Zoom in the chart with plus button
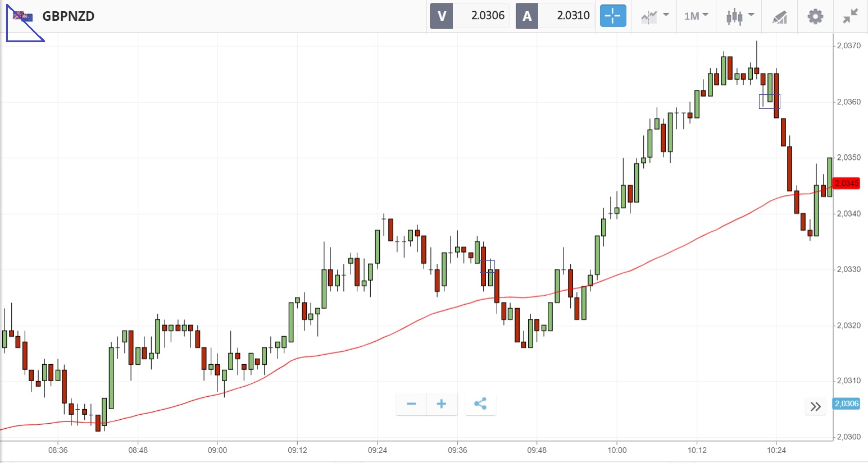Viewport: 868px width, 463px height. [x=442, y=404]
